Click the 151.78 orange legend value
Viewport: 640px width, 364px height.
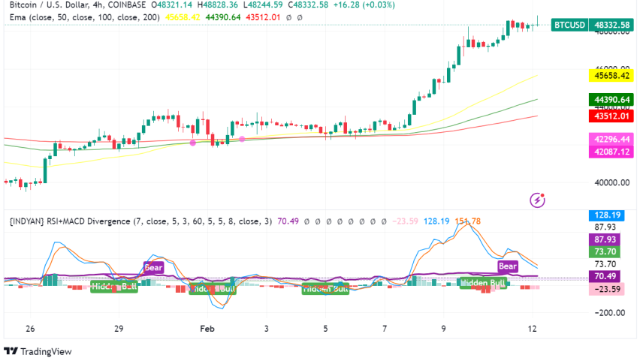[x=468, y=221]
